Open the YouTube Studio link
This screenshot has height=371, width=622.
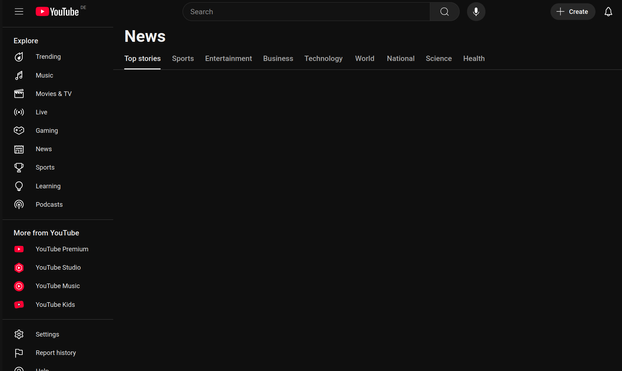point(58,267)
